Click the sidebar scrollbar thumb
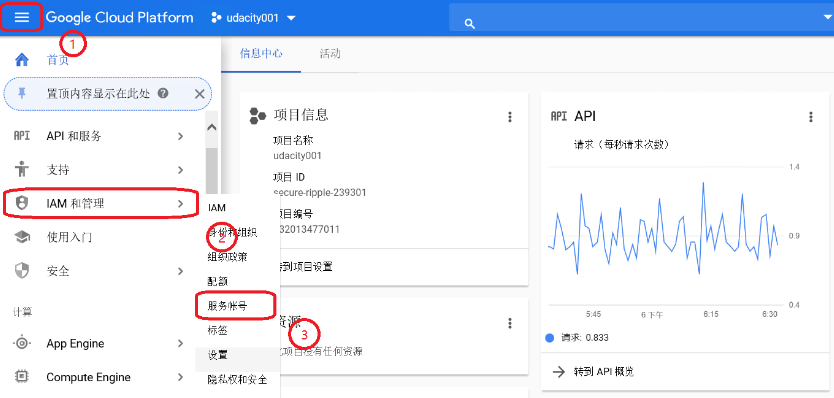The height and width of the screenshot is (398, 834). coord(212,170)
